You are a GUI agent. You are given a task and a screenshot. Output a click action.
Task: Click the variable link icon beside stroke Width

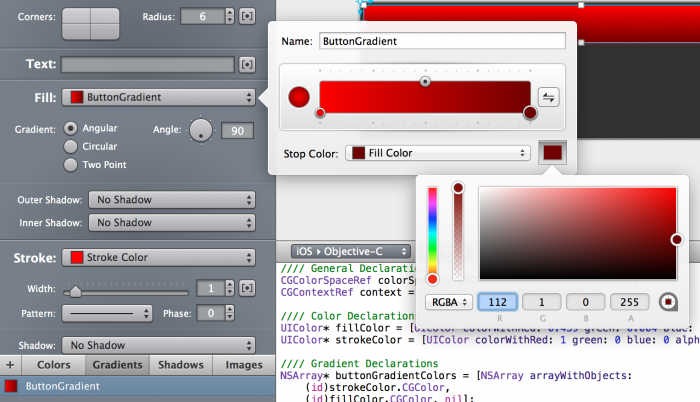(247, 289)
